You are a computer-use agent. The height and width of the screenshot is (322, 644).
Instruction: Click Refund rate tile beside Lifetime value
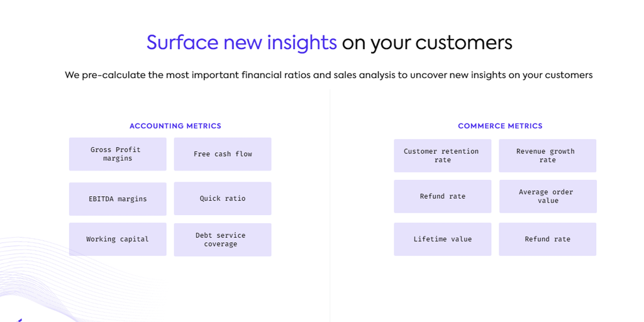pyautogui.click(x=547, y=239)
